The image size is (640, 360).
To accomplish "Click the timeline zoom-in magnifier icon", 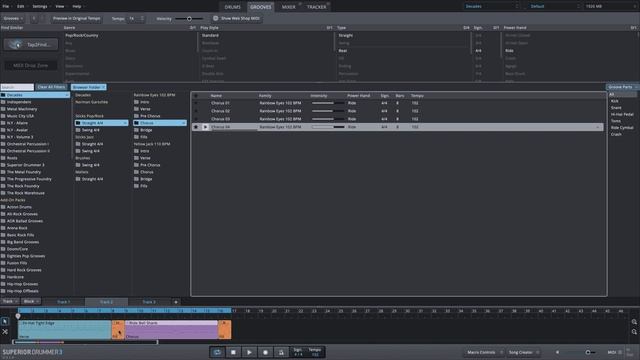I will point(634,322).
